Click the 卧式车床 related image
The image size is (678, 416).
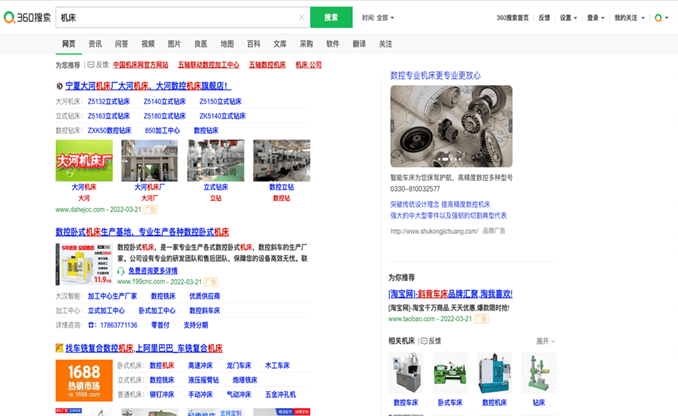coord(450,373)
